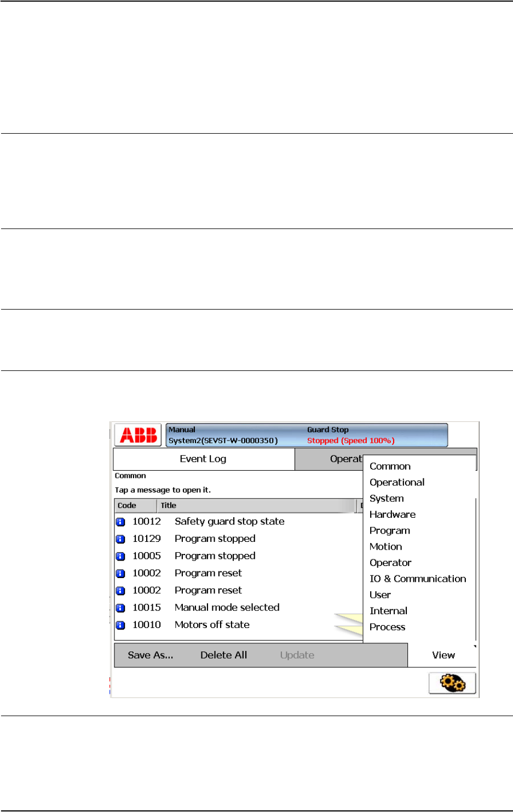
Task: Pick Program in the category list
Action: pos(390,530)
